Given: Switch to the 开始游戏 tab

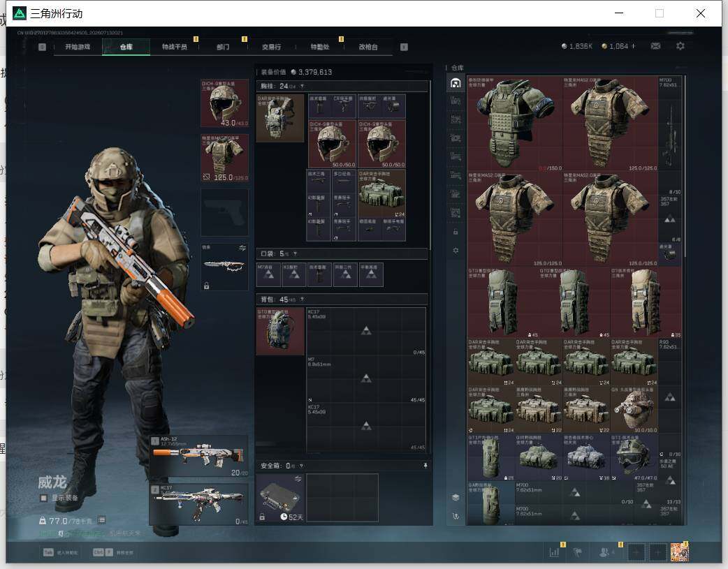Looking at the screenshot, I should pyautogui.click(x=78, y=47).
